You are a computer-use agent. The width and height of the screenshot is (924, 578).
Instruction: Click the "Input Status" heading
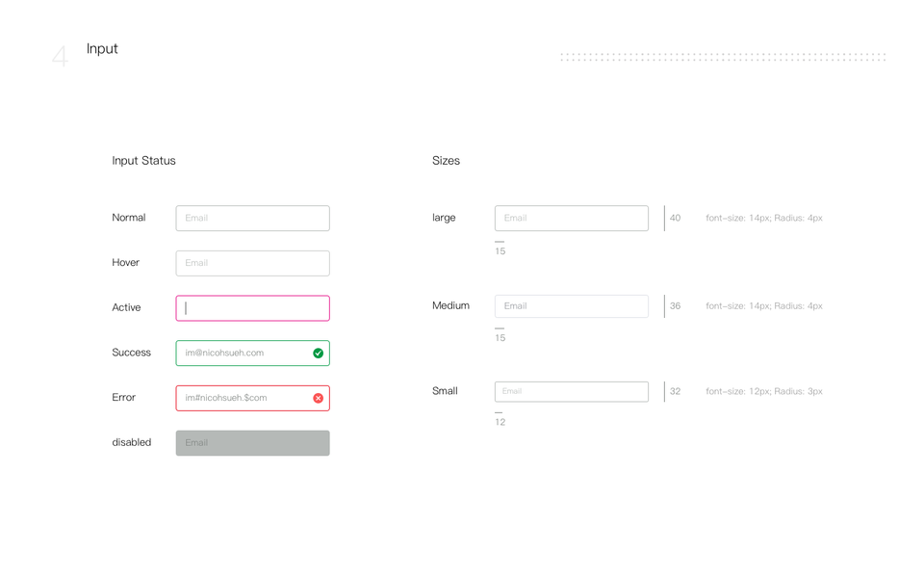tap(143, 161)
